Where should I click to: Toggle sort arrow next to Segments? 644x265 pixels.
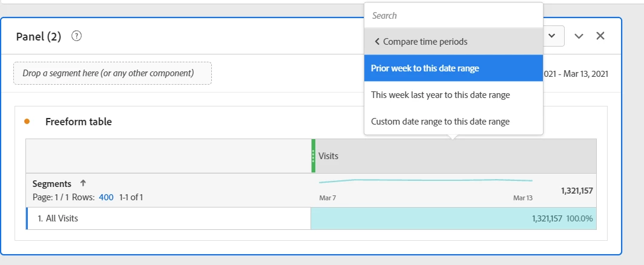point(83,183)
